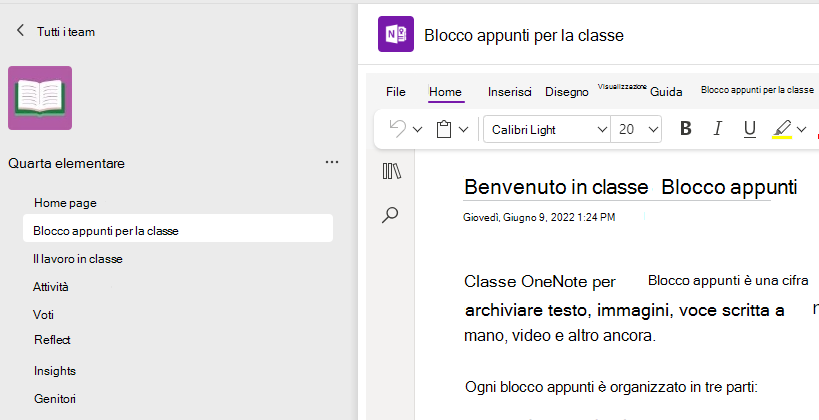
Task: Click the header title Blocco appunti per la classe
Action: [524, 35]
